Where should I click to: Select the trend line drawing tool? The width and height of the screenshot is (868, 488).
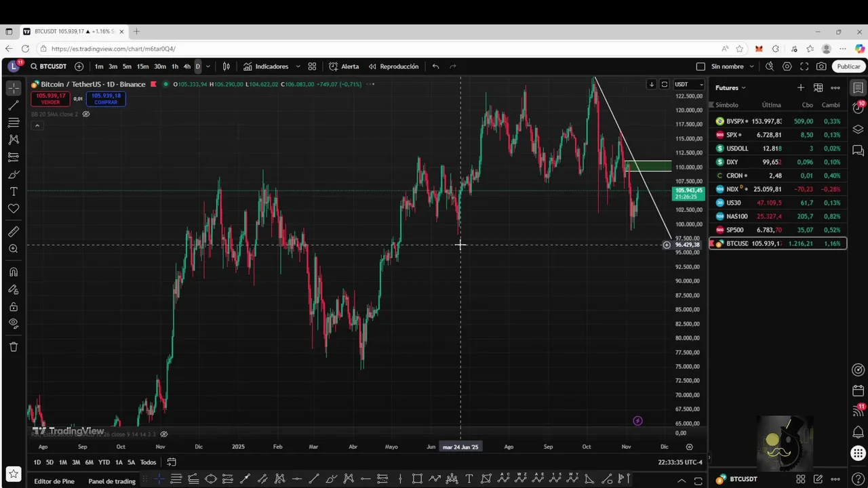click(14, 106)
